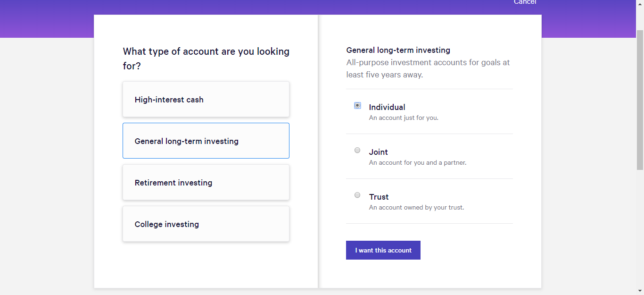Image resolution: width=644 pixels, height=295 pixels.
Task: Click the right panel's "General long-term investing" heading
Action: 398,50
